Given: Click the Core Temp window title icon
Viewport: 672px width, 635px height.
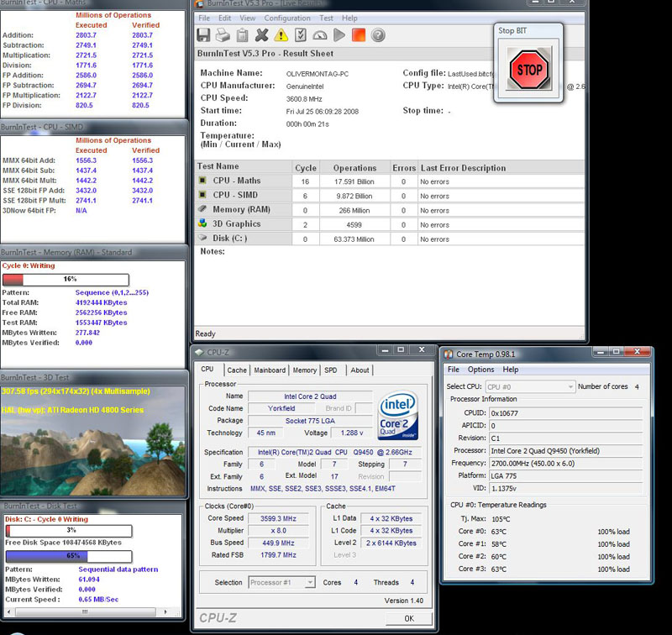Looking at the screenshot, I should tap(449, 354).
